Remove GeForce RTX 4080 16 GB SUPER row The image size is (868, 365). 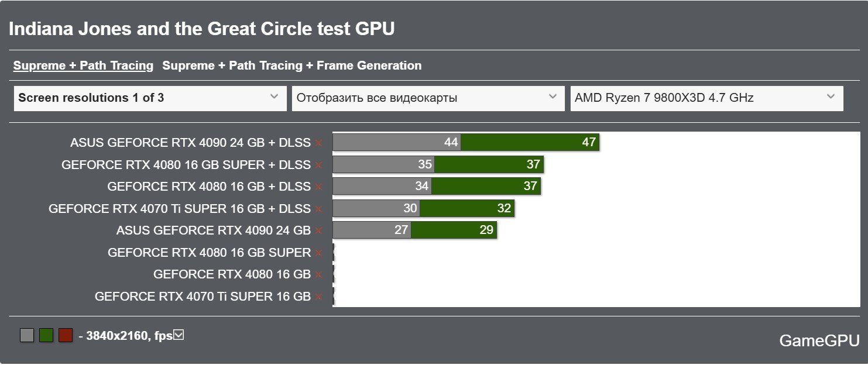point(318,253)
